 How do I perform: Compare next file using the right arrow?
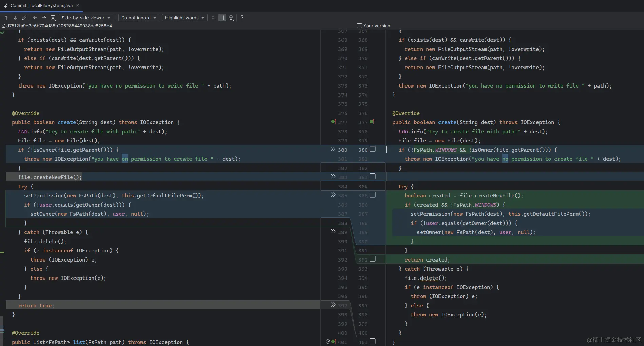click(x=44, y=18)
